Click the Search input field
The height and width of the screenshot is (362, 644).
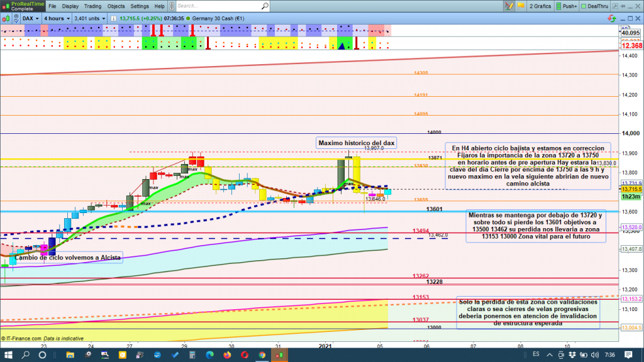click(220, 6)
